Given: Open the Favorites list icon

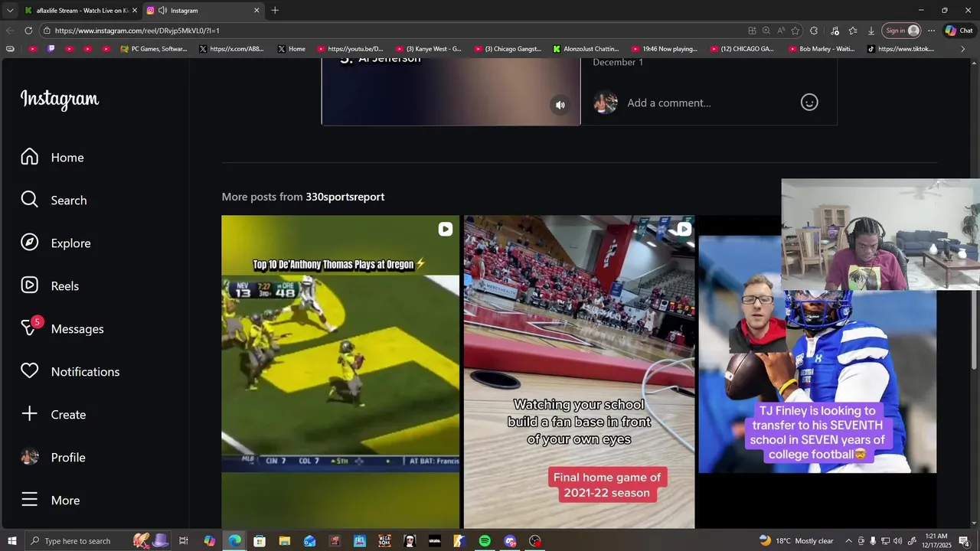Looking at the screenshot, I should 853,31.
